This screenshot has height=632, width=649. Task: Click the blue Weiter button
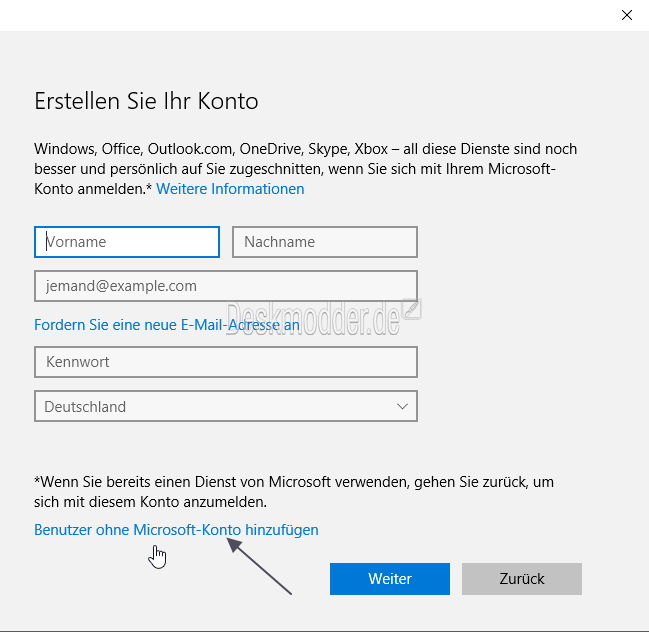[390, 579]
